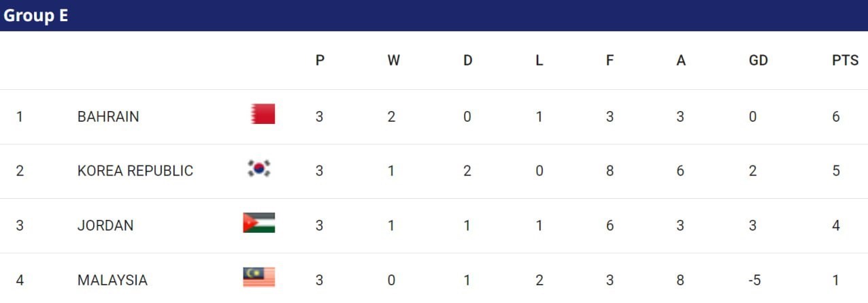The width and height of the screenshot is (868, 303).
Task: Click Korea Republic's rank number 2
Action: (x=20, y=171)
